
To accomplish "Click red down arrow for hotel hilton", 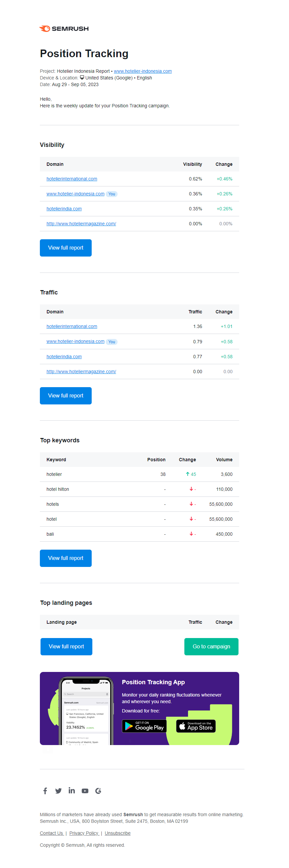I will [191, 488].
